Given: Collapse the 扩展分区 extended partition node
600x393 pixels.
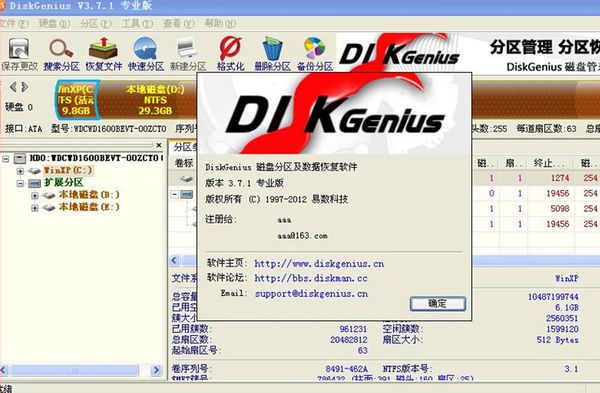Looking at the screenshot, I should [x=20, y=183].
